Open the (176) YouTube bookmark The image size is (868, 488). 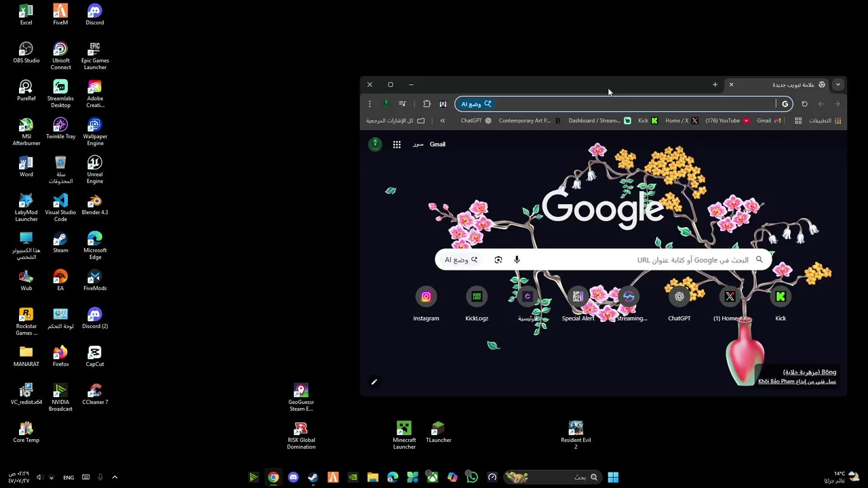(728, 121)
